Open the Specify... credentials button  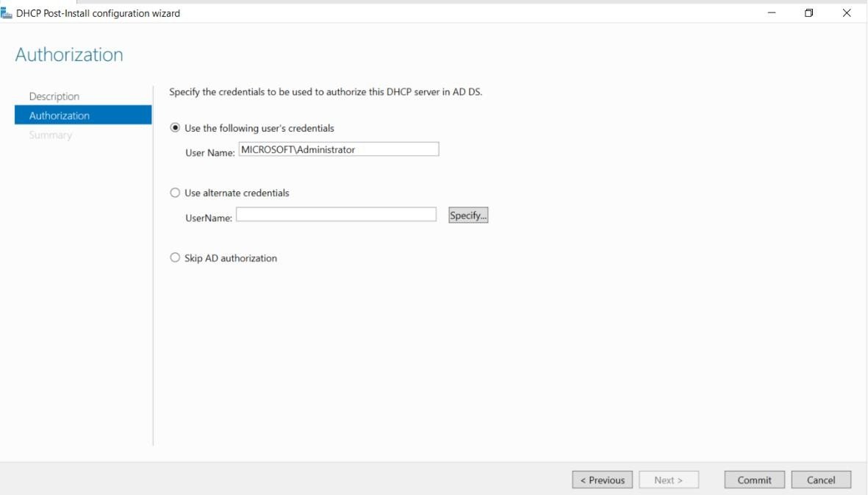click(x=468, y=216)
